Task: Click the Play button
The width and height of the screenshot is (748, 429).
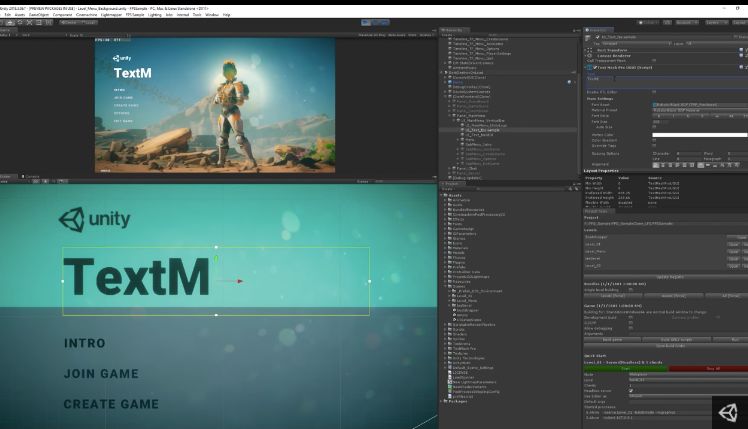Action: (366, 22)
